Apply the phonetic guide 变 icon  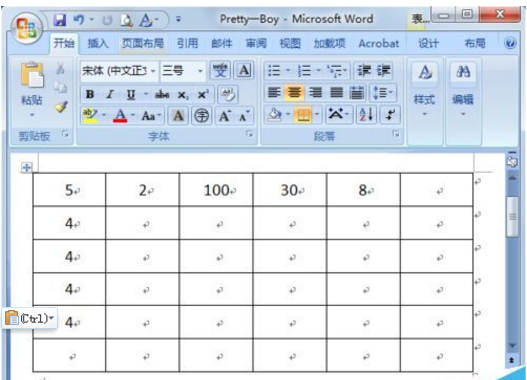220,71
